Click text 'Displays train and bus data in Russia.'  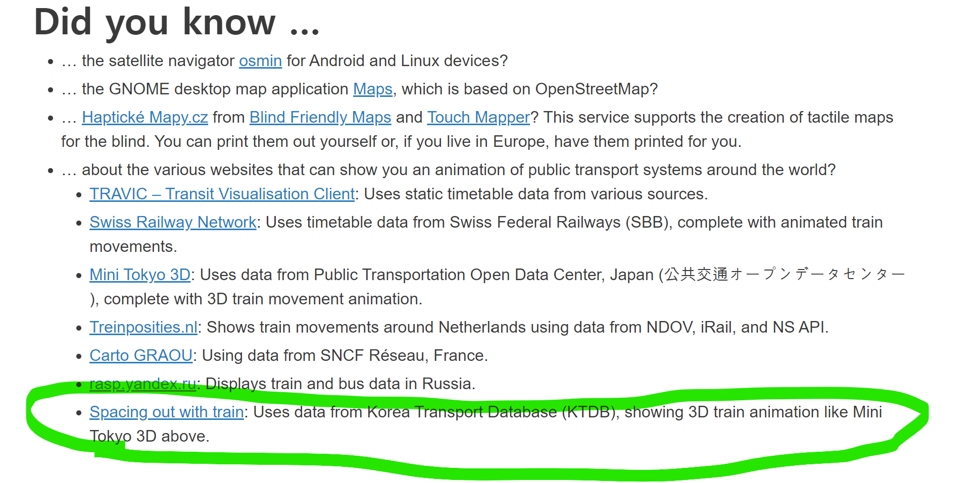pos(340,384)
